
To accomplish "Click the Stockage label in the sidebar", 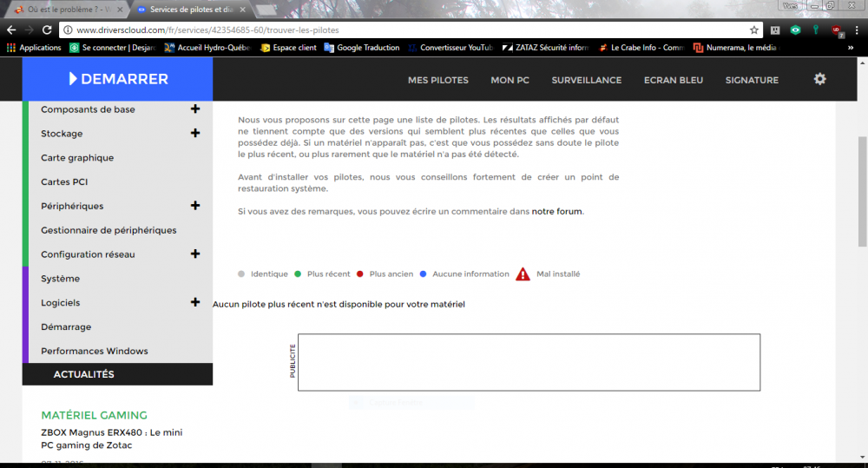I will click(62, 134).
